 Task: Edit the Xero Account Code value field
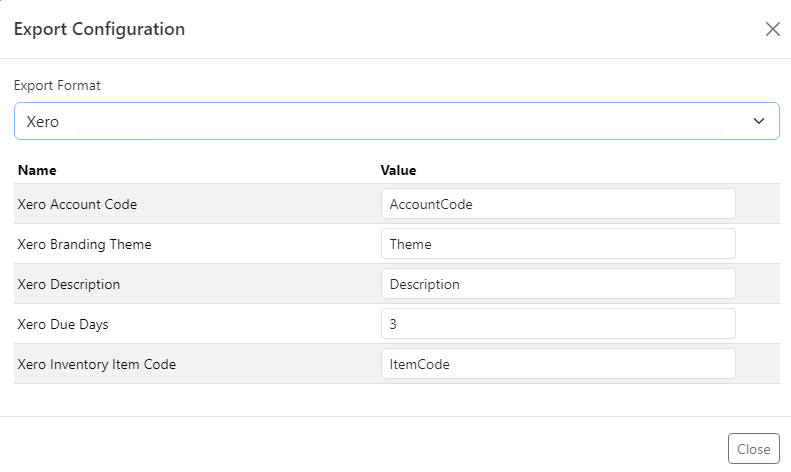pos(558,204)
